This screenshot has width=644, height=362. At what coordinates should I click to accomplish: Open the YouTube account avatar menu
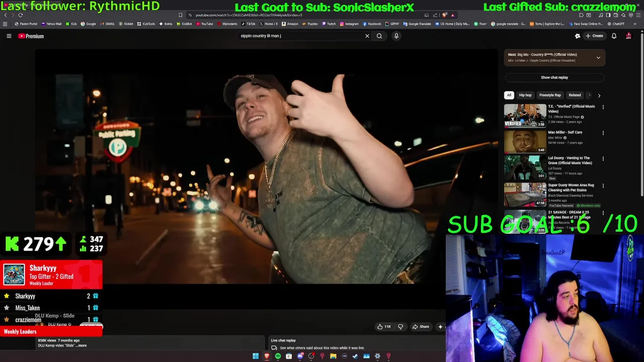pyautogui.click(x=628, y=36)
